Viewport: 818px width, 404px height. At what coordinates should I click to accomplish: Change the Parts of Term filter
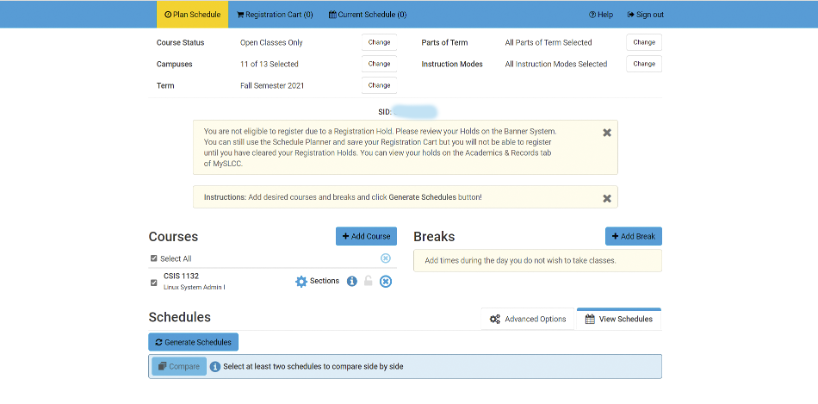pyautogui.click(x=644, y=43)
